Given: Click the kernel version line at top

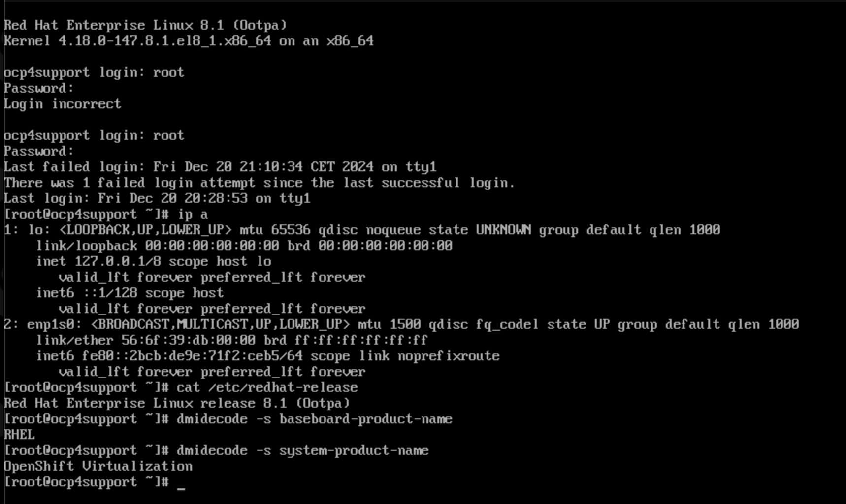Looking at the screenshot, I should point(189,41).
